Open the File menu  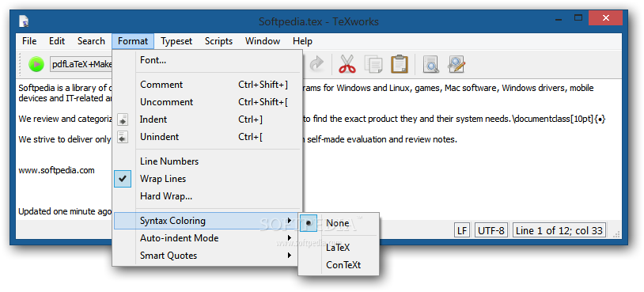(29, 41)
